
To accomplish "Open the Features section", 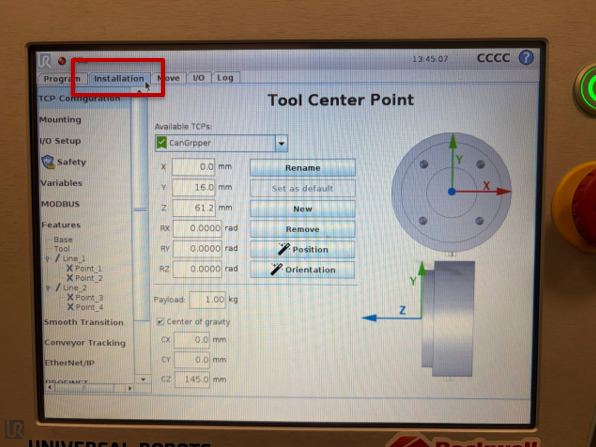I will (61, 225).
